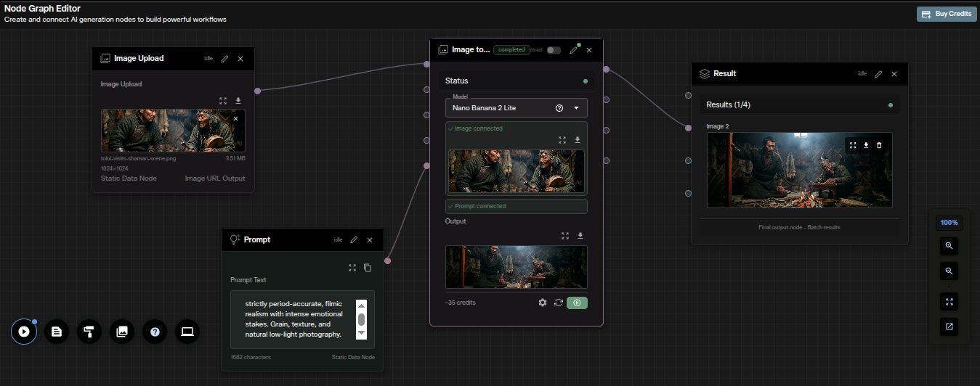Click the Image Upload output connector port
Screen dimensions: 980x386
tap(258, 91)
